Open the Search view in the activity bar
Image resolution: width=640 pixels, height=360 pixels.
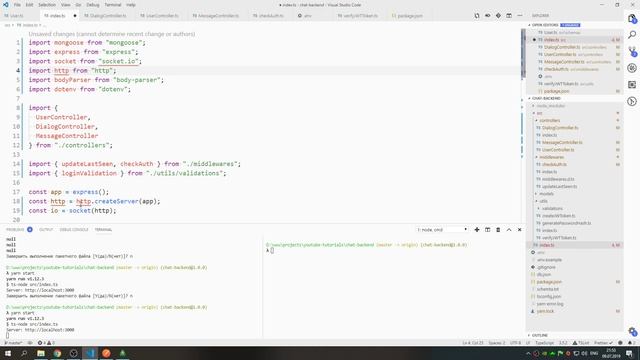tap(632, 35)
